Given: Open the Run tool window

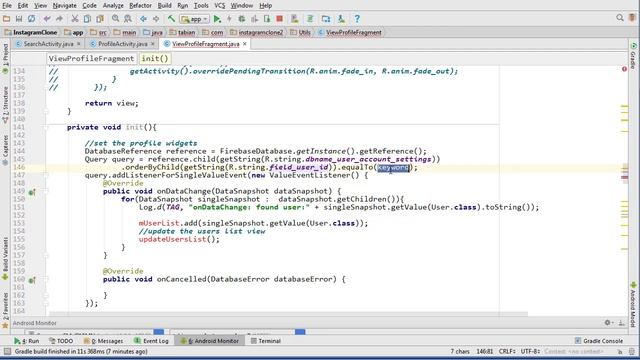Looking at the screenshot, I should (x=27, y=341).
